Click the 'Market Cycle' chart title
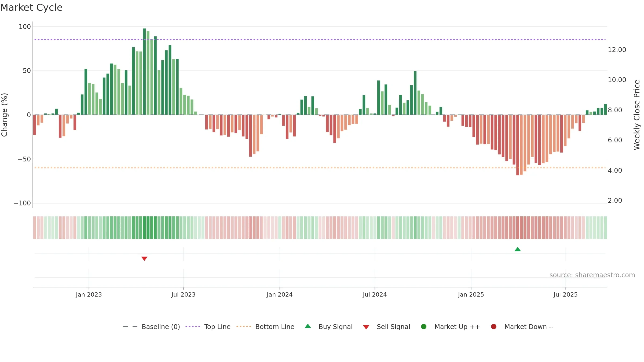644x362 pixels. (31, 8)
